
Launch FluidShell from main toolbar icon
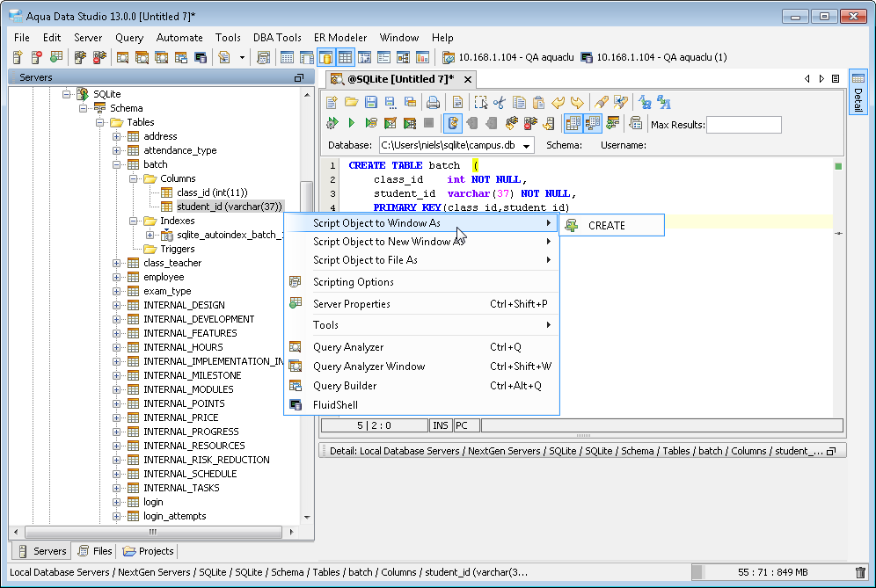[x=201, y=57]
